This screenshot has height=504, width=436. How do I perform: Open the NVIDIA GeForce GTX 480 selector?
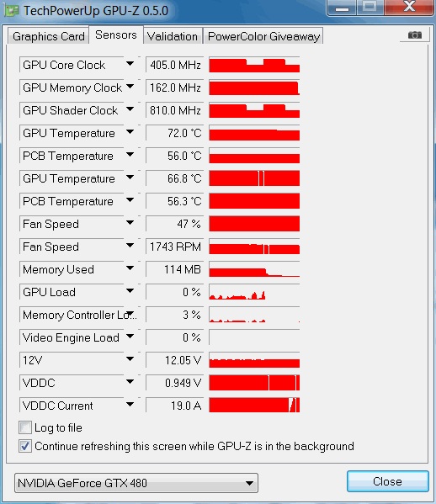(136, 483)
